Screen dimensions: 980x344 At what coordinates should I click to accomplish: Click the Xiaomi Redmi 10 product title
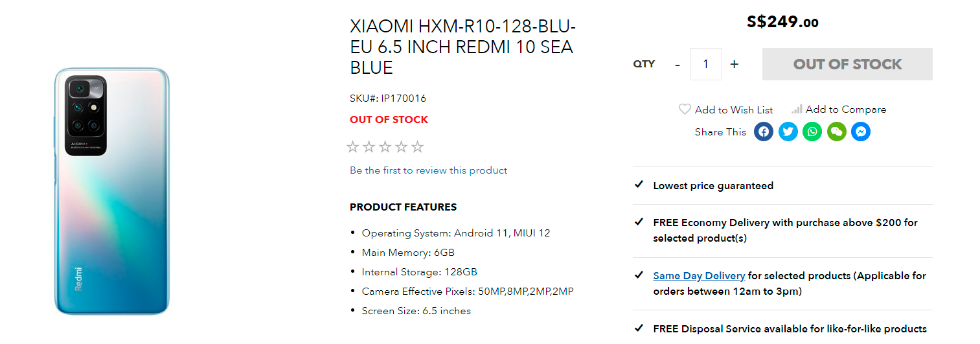point(462,47)
